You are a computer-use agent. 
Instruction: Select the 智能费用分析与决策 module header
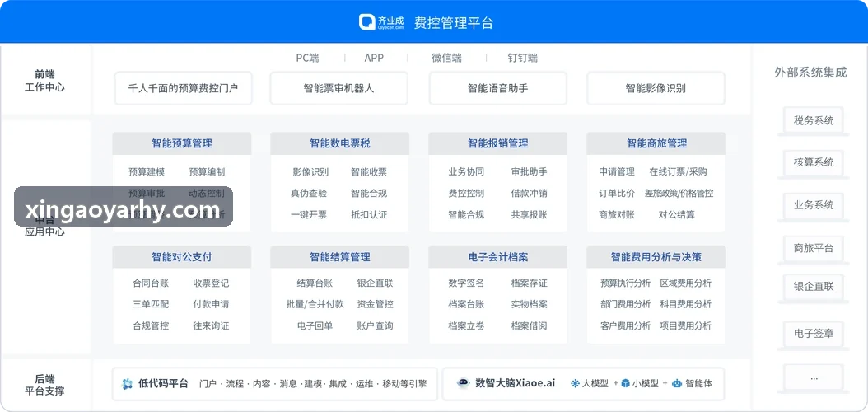tap(656, 257)
